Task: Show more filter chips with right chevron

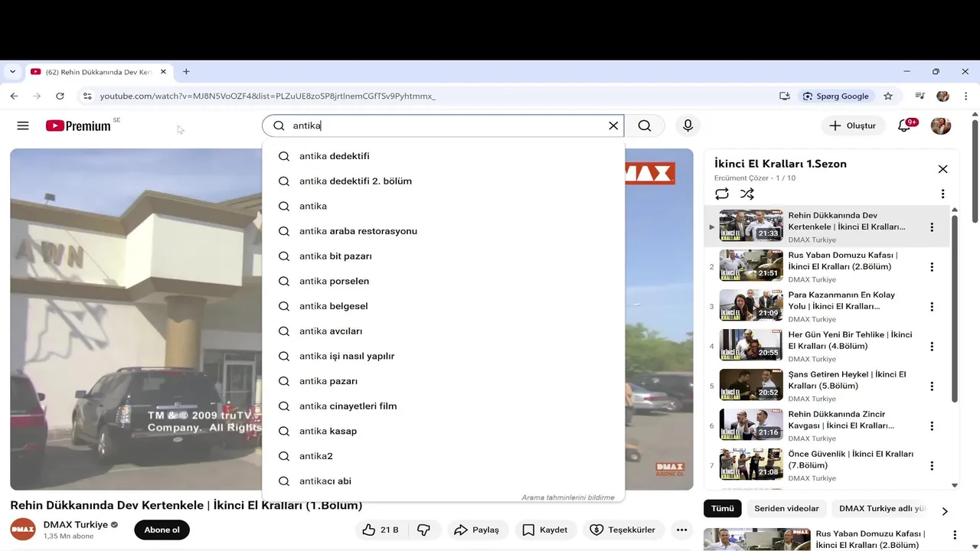Action: 945,510
